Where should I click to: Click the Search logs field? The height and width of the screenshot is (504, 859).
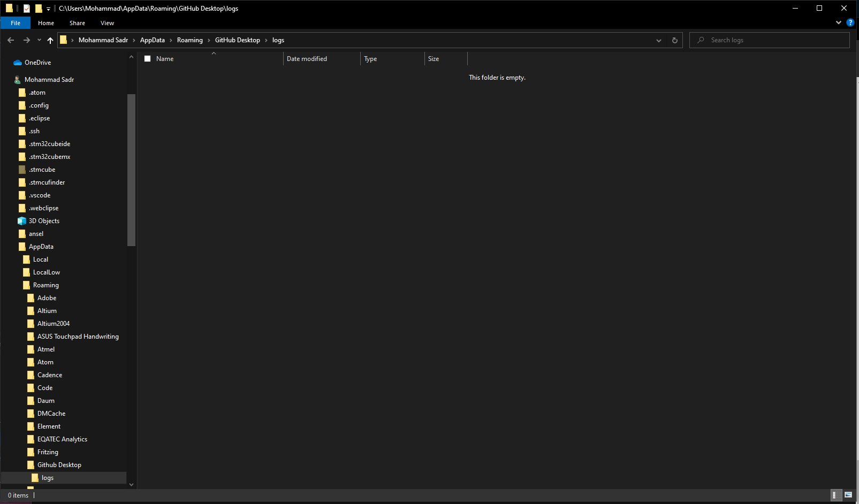click(770, 40)
